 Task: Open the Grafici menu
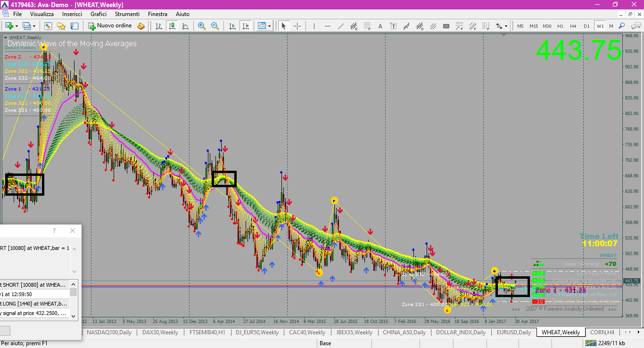tap(99, 14)
